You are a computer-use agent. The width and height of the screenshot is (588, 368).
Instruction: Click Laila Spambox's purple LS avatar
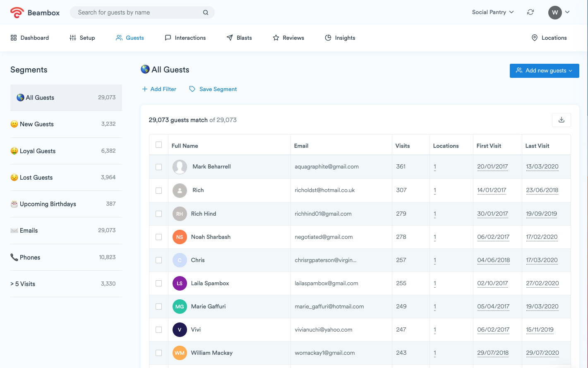click(180, 284)
